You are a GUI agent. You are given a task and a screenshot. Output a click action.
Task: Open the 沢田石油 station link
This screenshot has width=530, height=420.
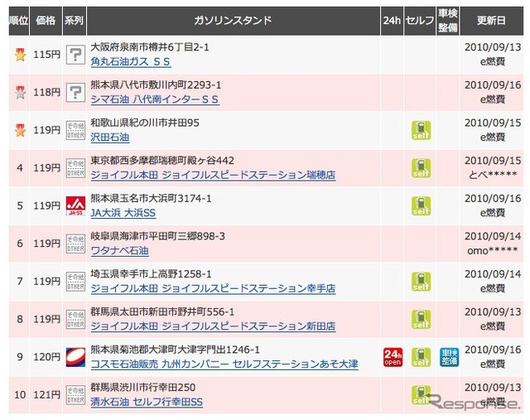pyautogui.click(x=110, y=138)
